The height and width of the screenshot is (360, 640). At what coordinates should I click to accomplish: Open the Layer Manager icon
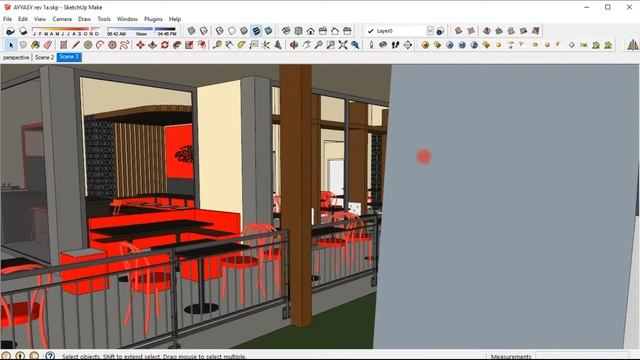click(440, 31)
